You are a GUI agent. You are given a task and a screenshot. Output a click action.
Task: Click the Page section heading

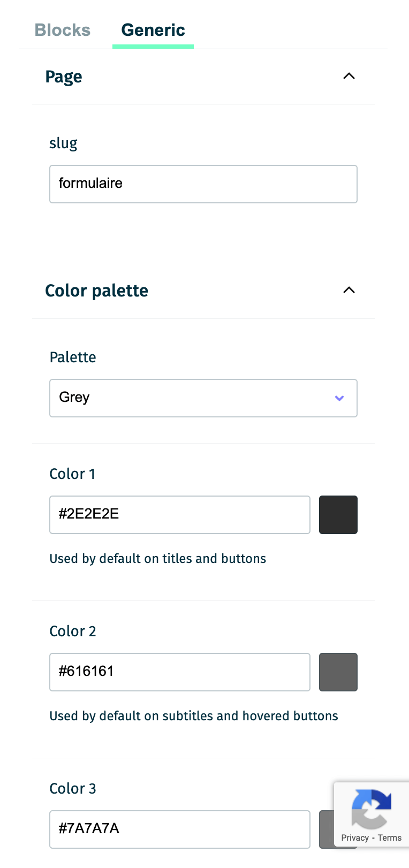pyautogui.click(x=64, y=77)
